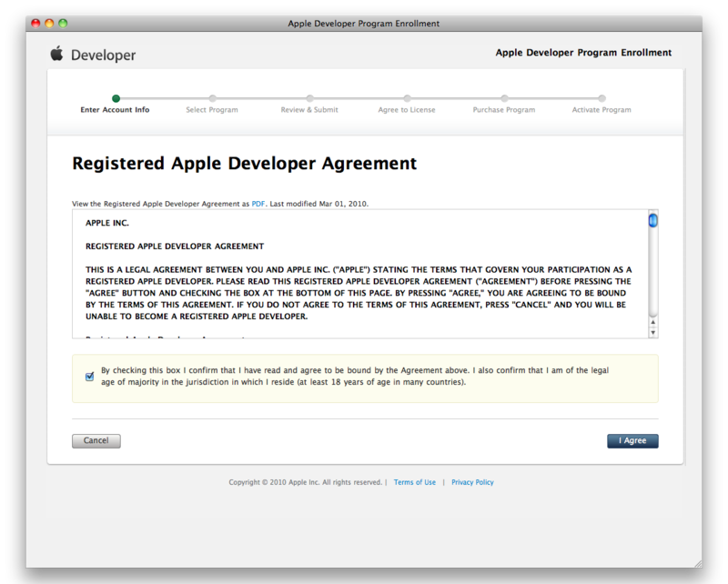The width and height of the screenshot is (728, 584).
Task: Click the green Enter Account Info progress dot
Action: coord(116,98)
